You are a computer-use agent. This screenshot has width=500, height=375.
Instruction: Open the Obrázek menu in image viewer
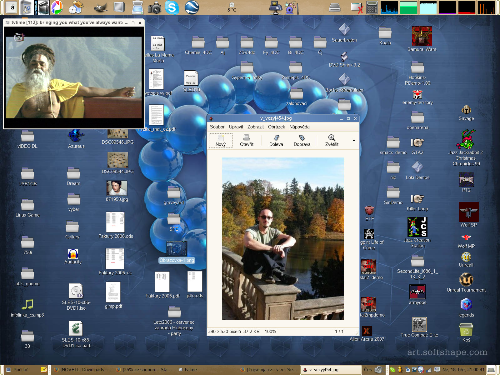coord(276,127)
